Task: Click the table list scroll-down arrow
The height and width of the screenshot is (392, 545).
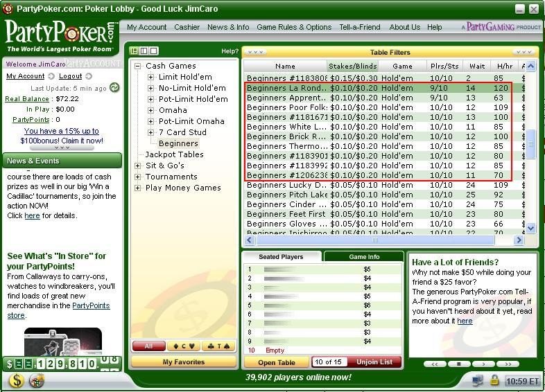Action: [x=530, y=228]
